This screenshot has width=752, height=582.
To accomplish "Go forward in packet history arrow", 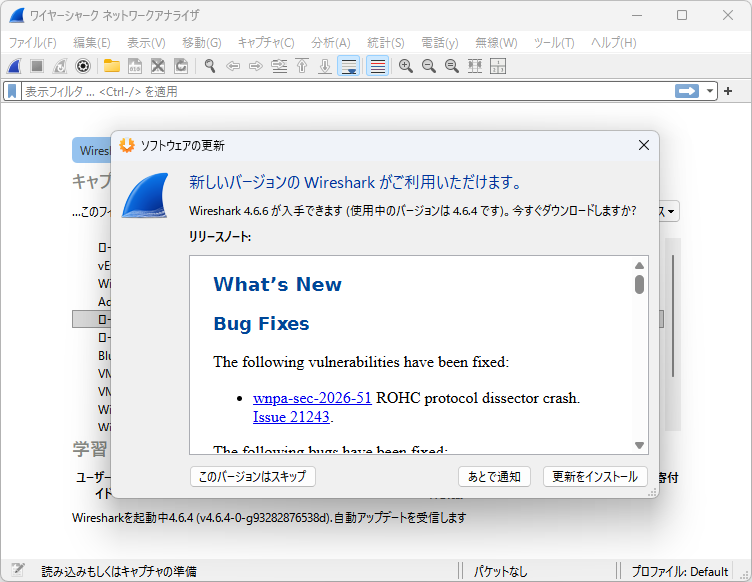I will pyautogui.click(x=256, y=66).
